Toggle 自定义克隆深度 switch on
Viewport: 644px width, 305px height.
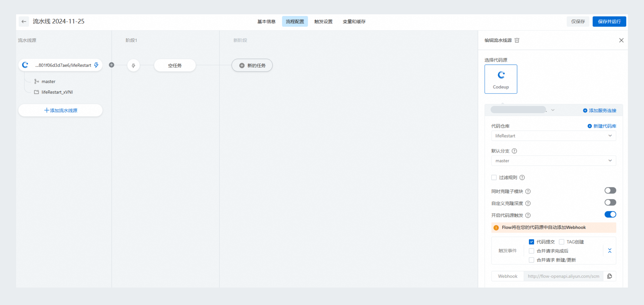pos(610,203)
